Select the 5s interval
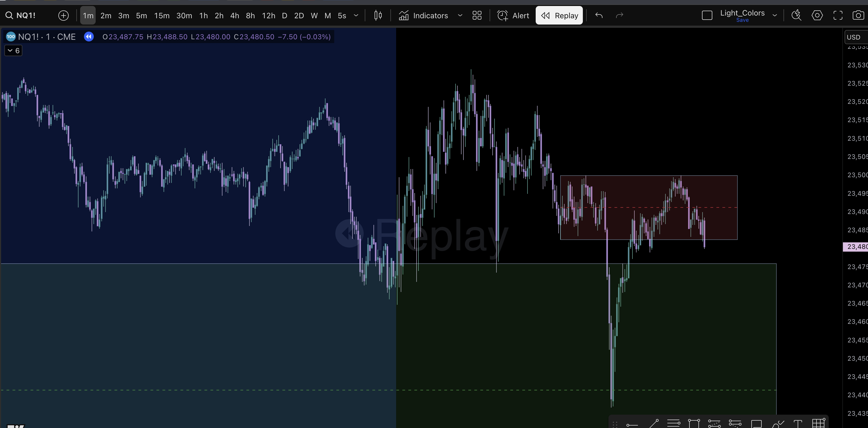The height and width of the screenshot is (428, 868). point(342,16)
